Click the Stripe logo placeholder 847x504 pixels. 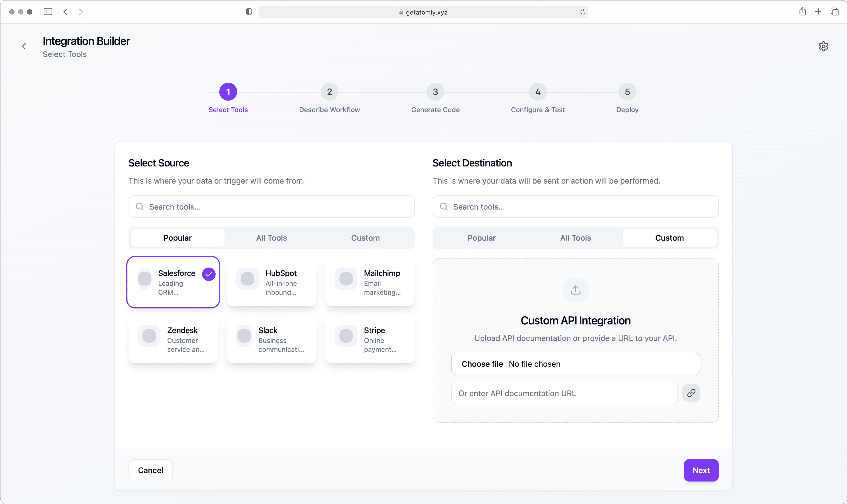click(346, 336)
